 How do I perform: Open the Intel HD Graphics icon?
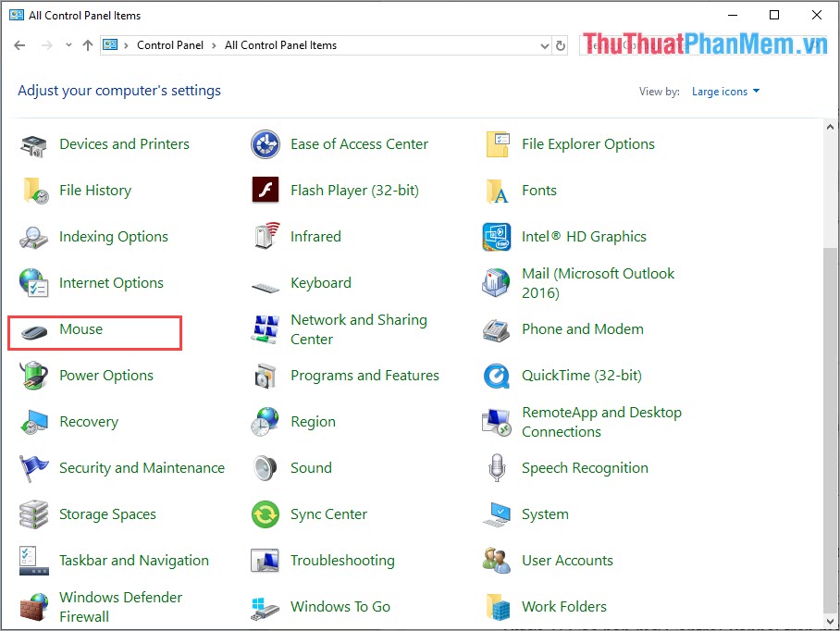coord(497,237)
